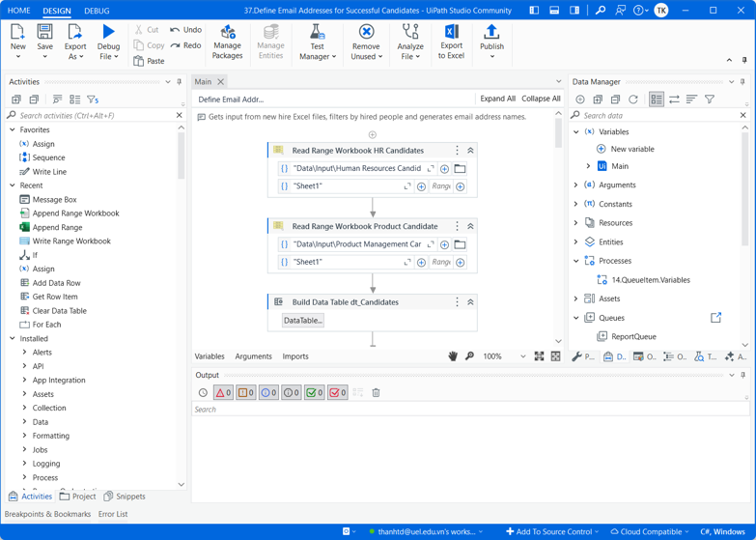Click the Data Manager search field

[x=658, y=115]
